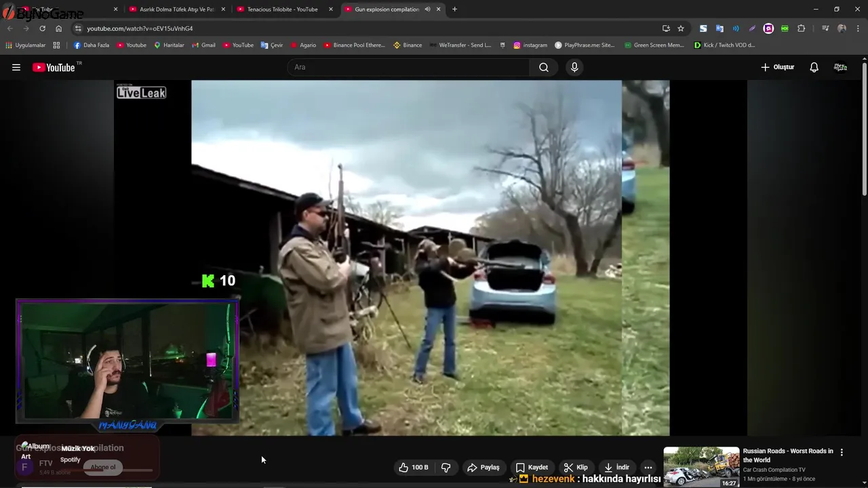Open Extensions puzzle menu
Screen dimensions: 868x488
pos(802,28)
